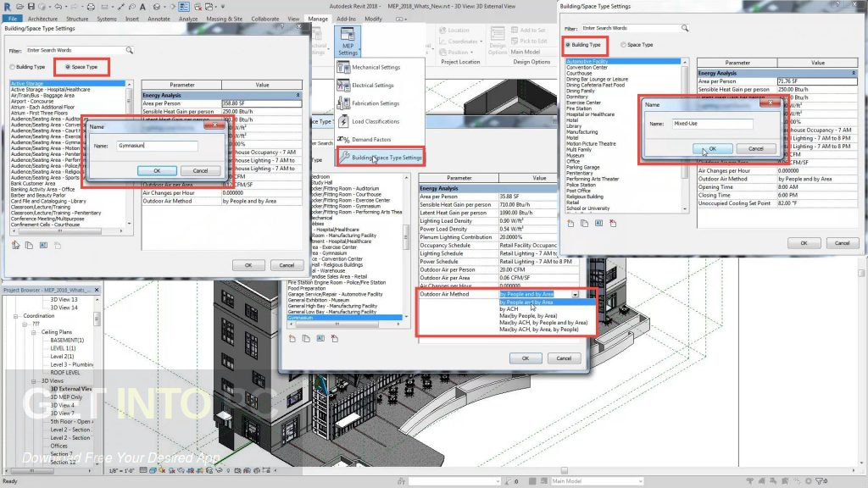Screen dimensions: 868x488
Task: Collapse the 3D Views tree node
Action: [34, 381]
